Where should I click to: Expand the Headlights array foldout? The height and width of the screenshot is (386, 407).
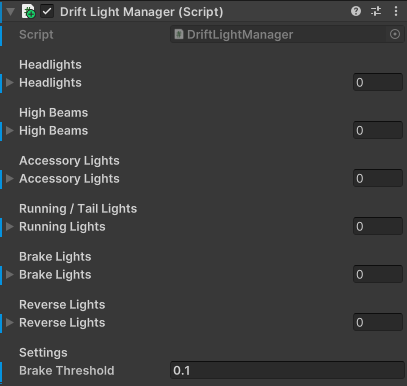pyautogui.click(x=10, y=82)
